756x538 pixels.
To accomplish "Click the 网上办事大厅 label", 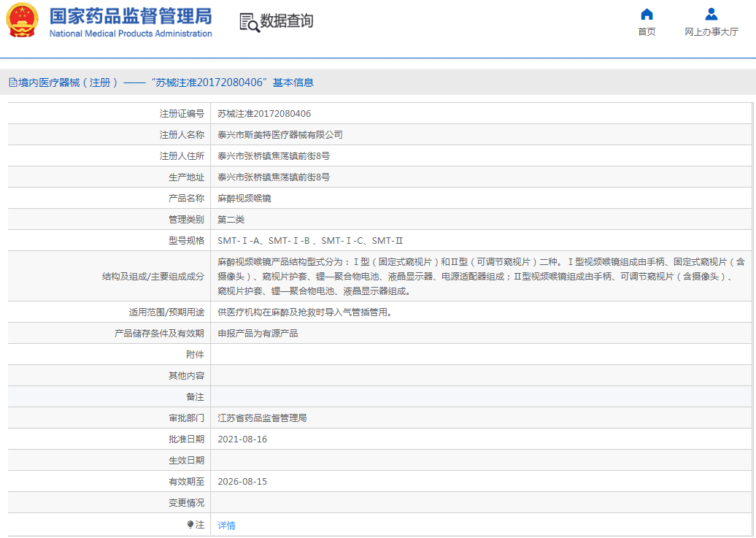I will point(711,32).
